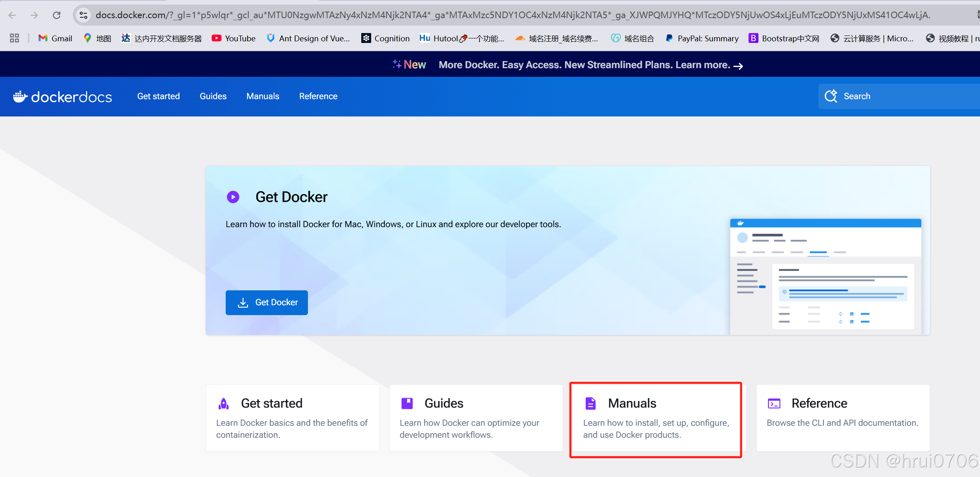
Task: Click the rocket icon on Get started card
Action: (x=224, y=403)
